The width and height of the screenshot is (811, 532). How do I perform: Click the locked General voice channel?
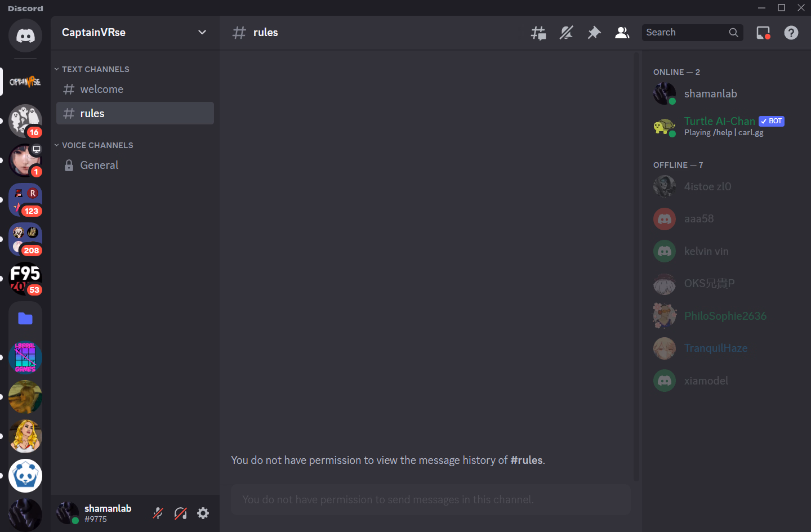click(x=135, y=165)
